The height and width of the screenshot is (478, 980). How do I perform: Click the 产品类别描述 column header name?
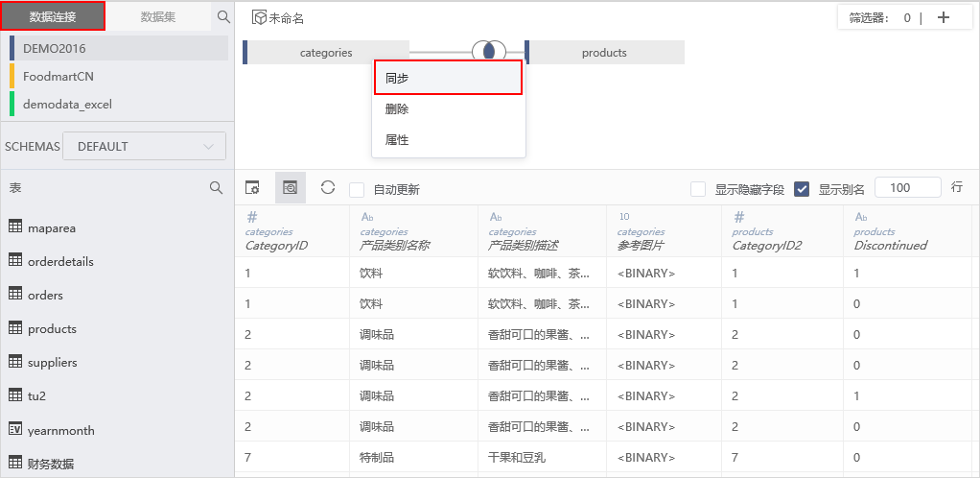click(523, 246)
